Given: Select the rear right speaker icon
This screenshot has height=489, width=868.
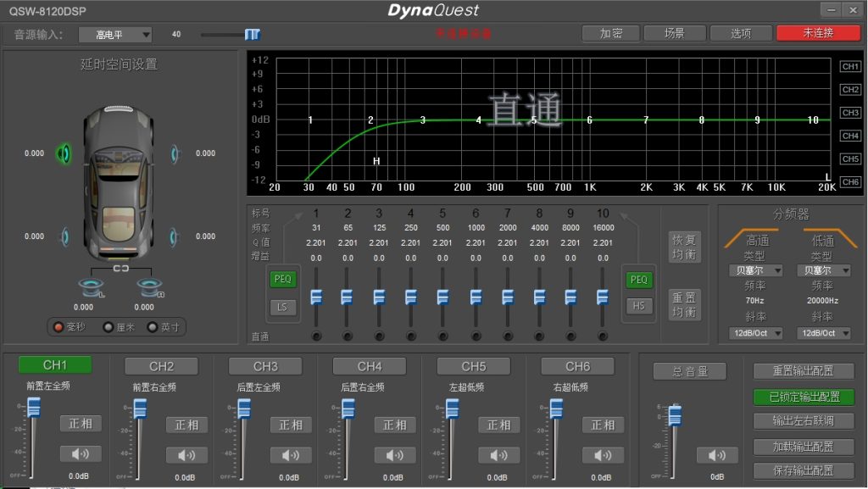Looking at the screenshot, I should coord(173,236).
